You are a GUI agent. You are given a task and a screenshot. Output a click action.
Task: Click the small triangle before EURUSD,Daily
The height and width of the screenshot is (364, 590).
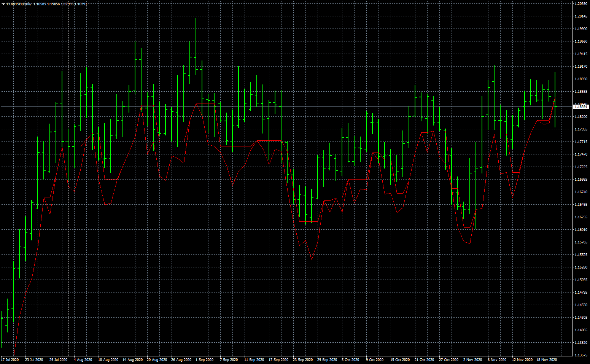[x=3, y=4]
